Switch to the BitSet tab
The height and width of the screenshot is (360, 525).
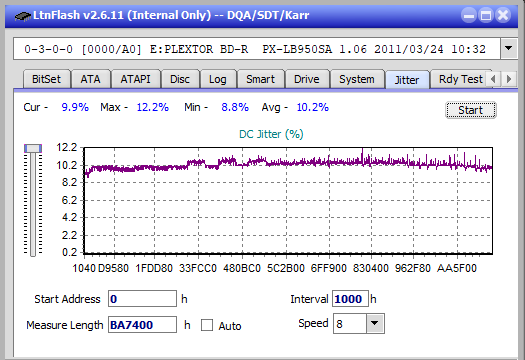[47, 79]
